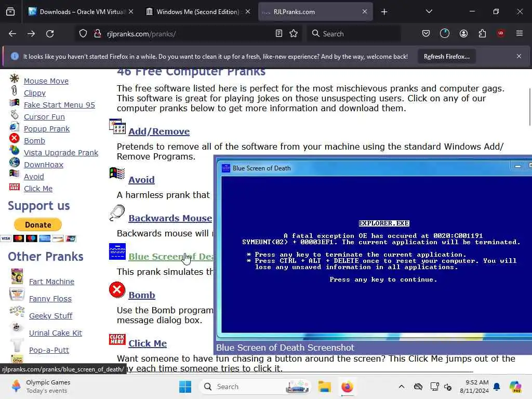532x399 pixels.
Task: Open Popup Prank sidebar link
Action: coord(46,129)
